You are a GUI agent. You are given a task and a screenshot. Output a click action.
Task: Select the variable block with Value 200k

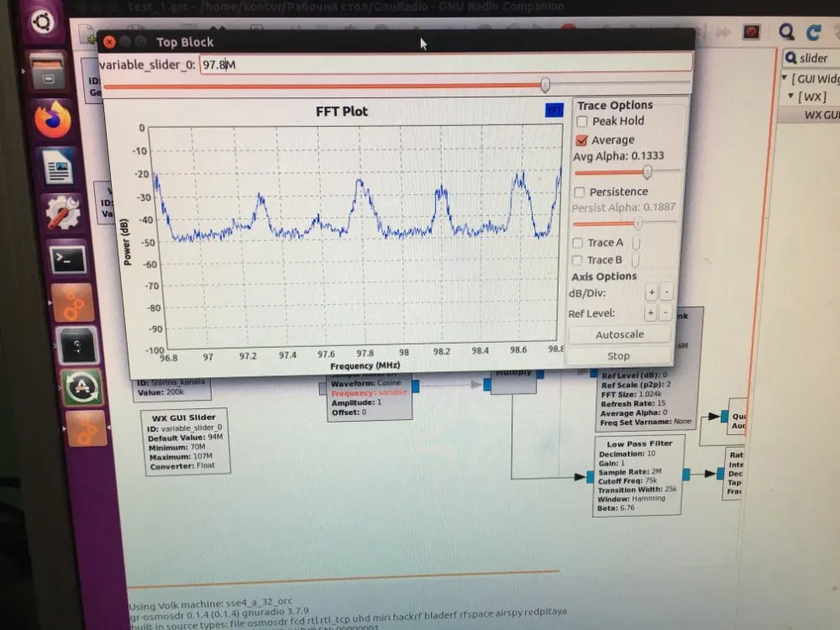click(171, 388)
